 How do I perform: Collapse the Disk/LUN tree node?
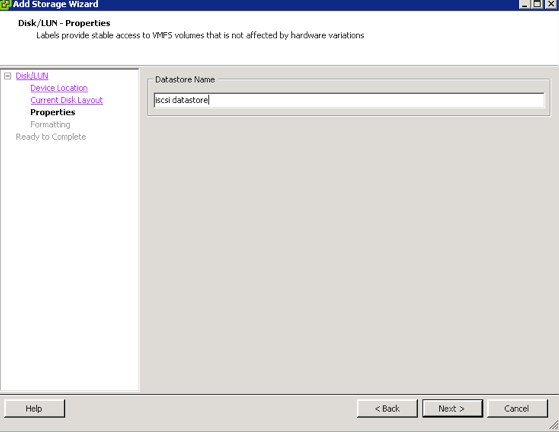coord(8,76)
